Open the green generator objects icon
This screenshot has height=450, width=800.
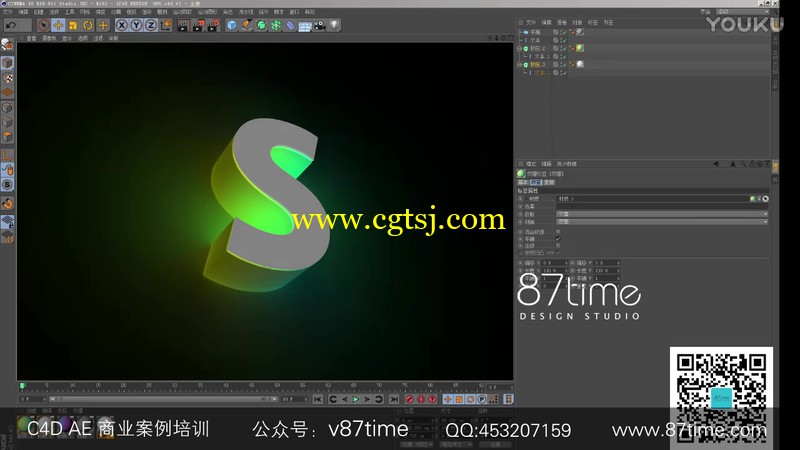coord(261,25)
